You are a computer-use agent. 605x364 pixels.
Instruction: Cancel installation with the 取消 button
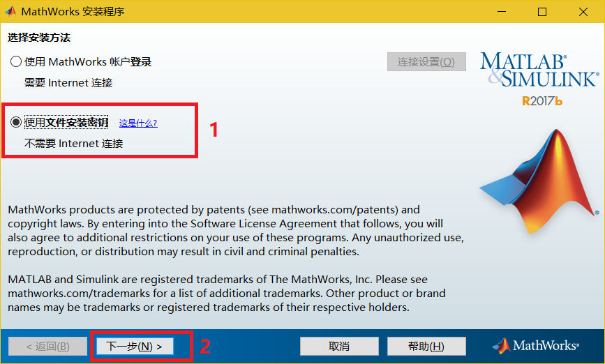coord(339,347)
